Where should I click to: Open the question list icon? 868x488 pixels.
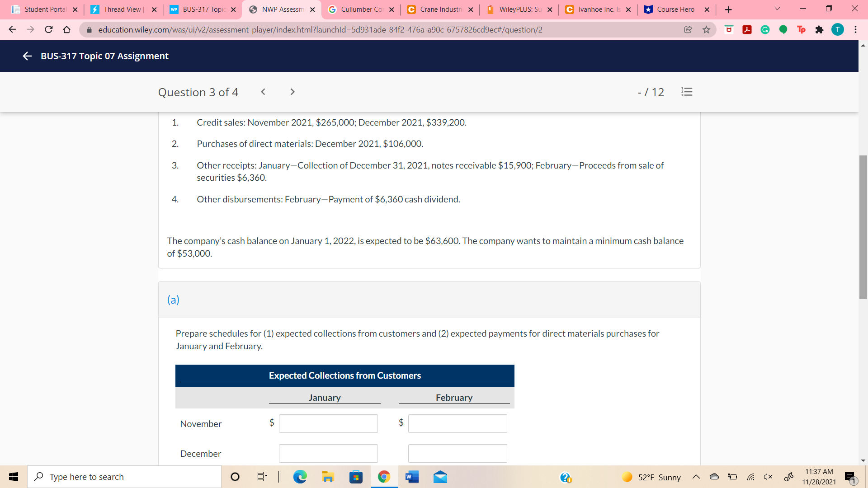click(687, 92)
